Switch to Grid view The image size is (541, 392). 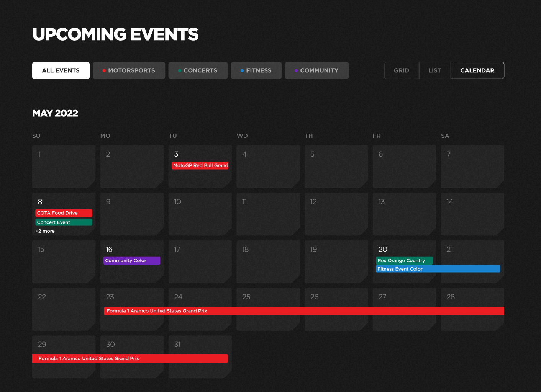pos(402,70)
